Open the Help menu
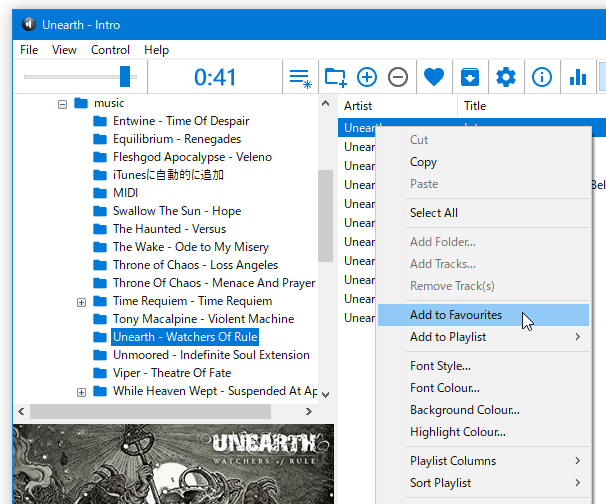The height and width of the screenshot is (504, 606). point(156,50)
